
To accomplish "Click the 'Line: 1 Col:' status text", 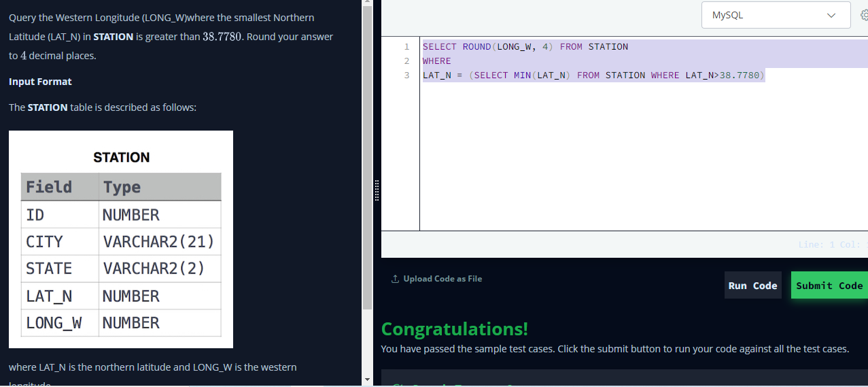I will point(833,245).
